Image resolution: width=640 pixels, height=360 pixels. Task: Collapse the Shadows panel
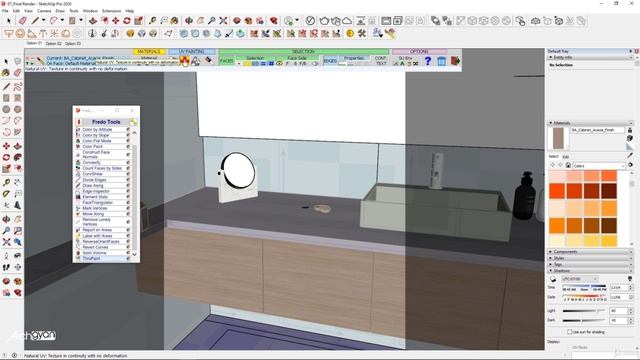click(590, 271)
